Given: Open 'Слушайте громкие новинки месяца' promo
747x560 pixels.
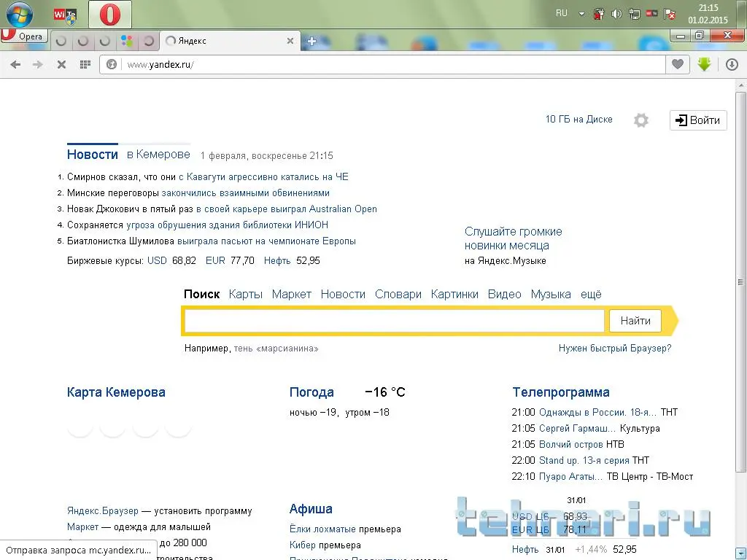Looking at the screenshot, I should tap(513, 238).
